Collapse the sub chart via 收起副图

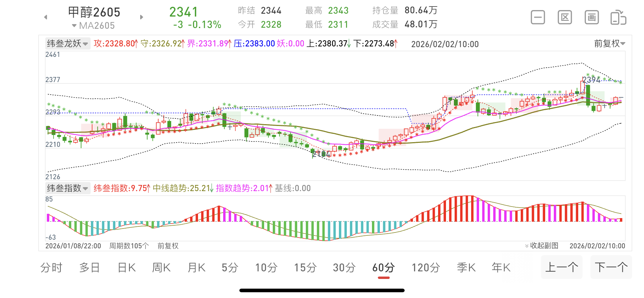click(x=542, y=246)
